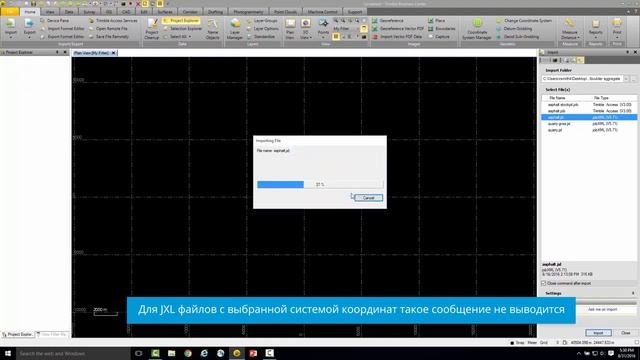Cancel the file import dialog
This screenshot has height=360, width=640.
(x=368, y=198)
